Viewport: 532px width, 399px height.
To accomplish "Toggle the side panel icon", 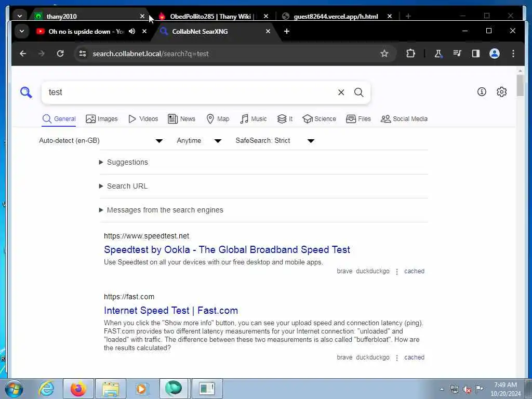I will [x=476, y=54].
